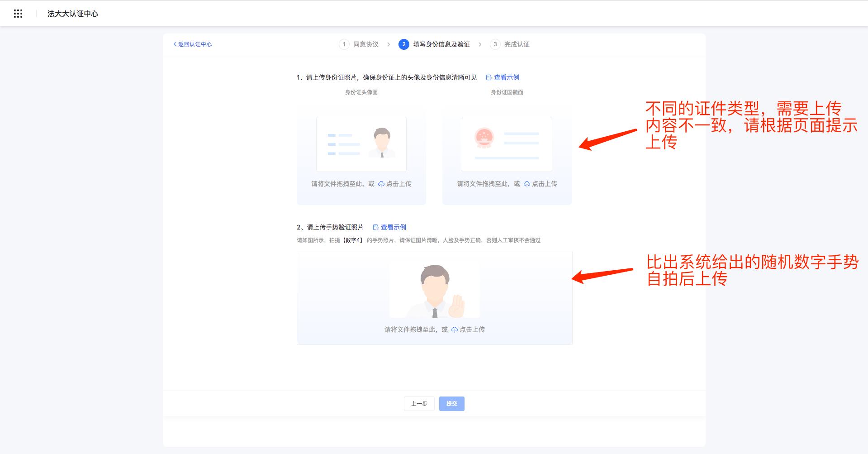The height and width of the screenshot is (454, 868).
Task: Click the ID card portrait placeholder image
Action: [361, 144]
